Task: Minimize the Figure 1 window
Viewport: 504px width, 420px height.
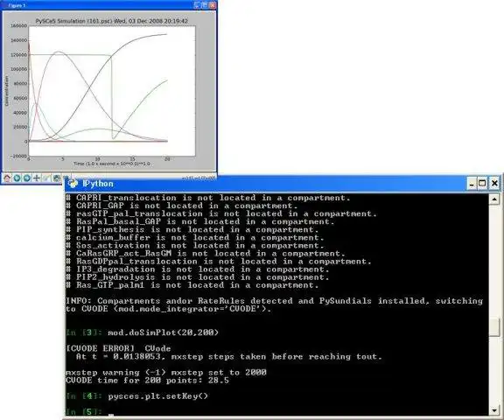Action: [198, 5]
